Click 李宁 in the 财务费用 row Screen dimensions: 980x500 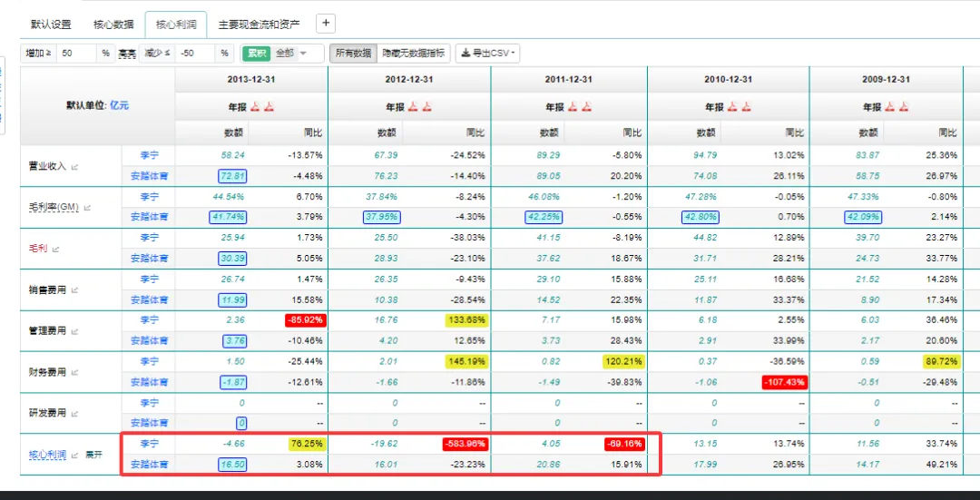[x=150, y=361]
